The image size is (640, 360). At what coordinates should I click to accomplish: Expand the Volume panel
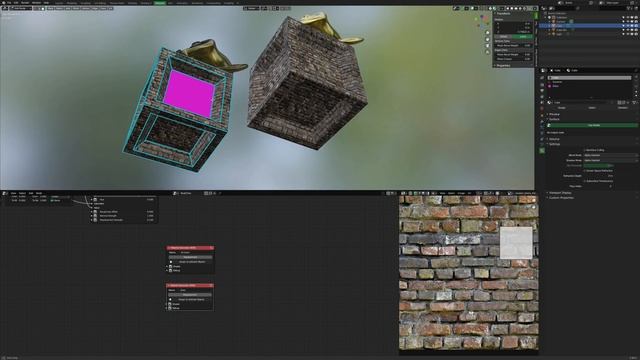tap(554, 139)
